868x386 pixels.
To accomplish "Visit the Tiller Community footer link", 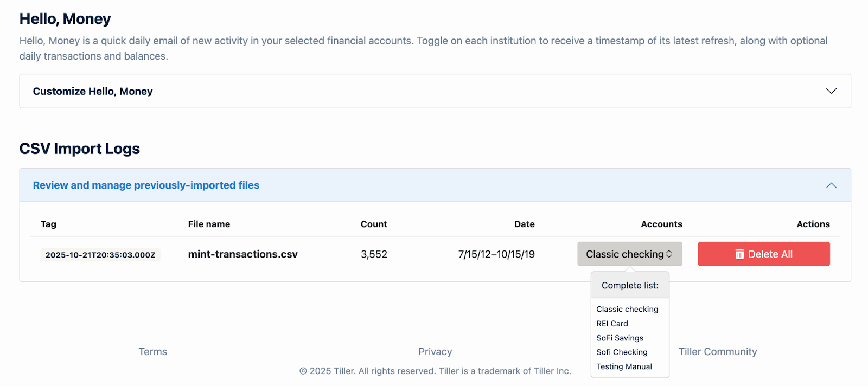I will click(717, 352).
